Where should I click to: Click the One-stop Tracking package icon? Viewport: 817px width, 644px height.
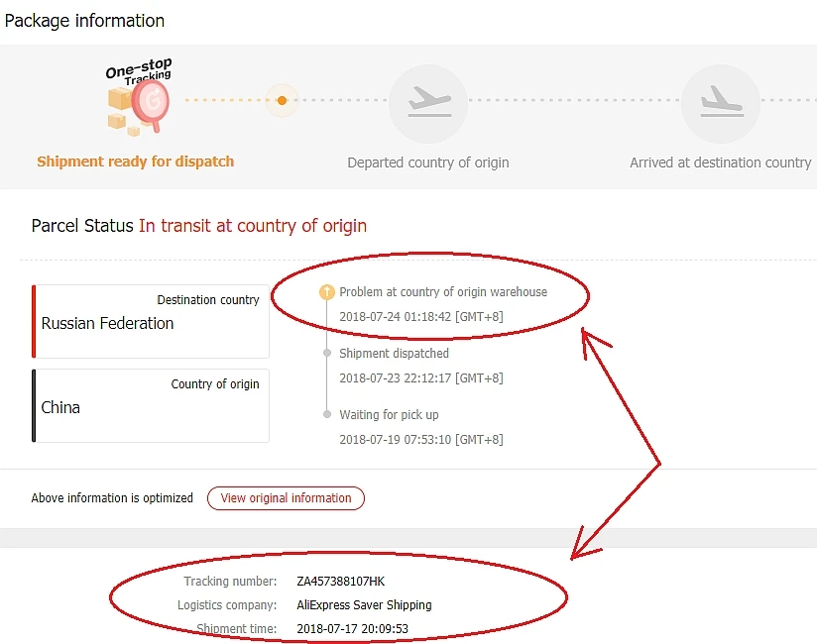pyautogui.click(x=137, y=98)
